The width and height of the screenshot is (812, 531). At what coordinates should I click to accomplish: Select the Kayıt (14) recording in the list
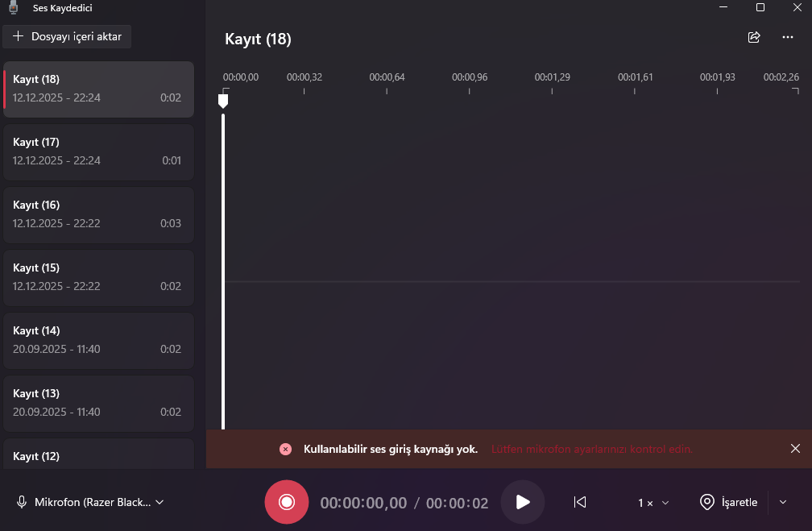98,340
